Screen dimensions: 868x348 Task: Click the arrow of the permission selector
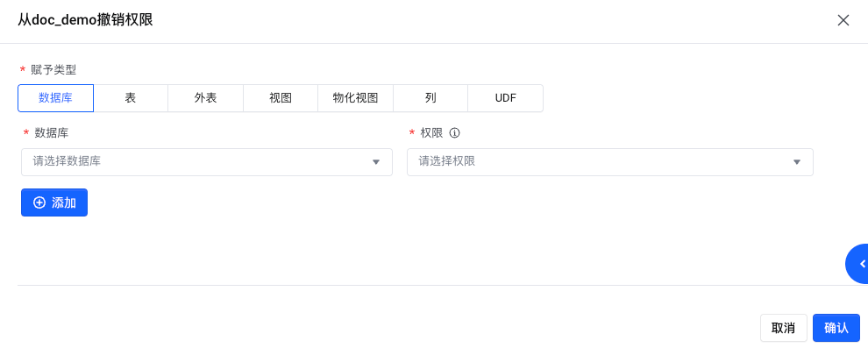point(797,162)
